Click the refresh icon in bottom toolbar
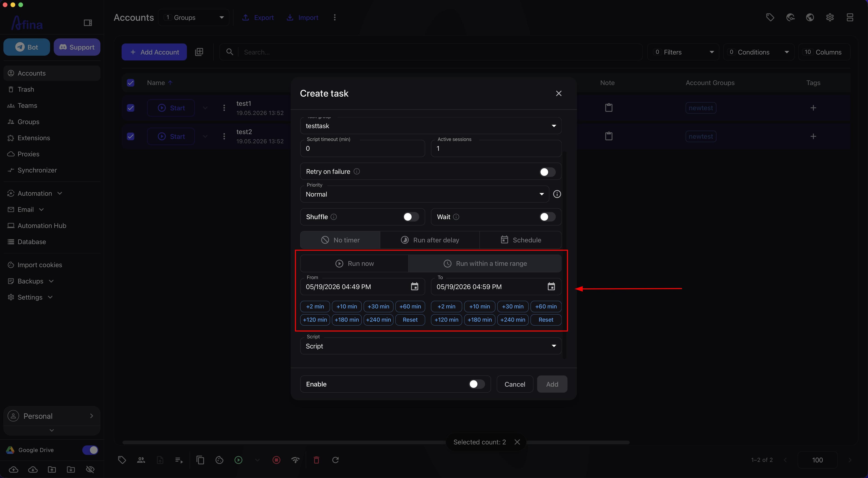868x478 pixels. [x=335, y=460]
